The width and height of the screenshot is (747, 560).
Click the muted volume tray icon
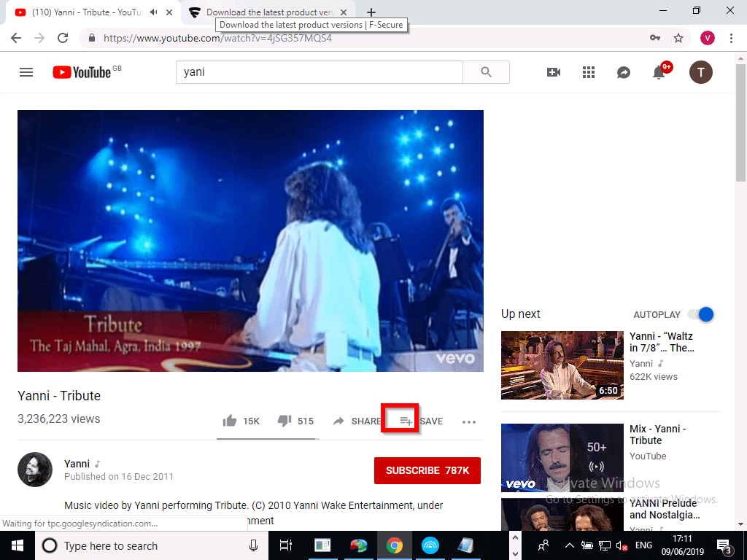(x=622, y=545)
